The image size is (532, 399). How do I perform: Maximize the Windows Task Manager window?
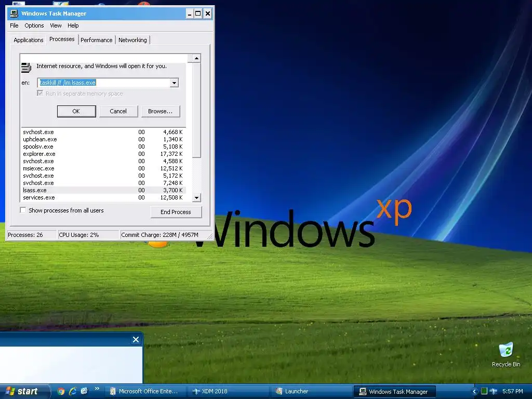pos(198,14)
